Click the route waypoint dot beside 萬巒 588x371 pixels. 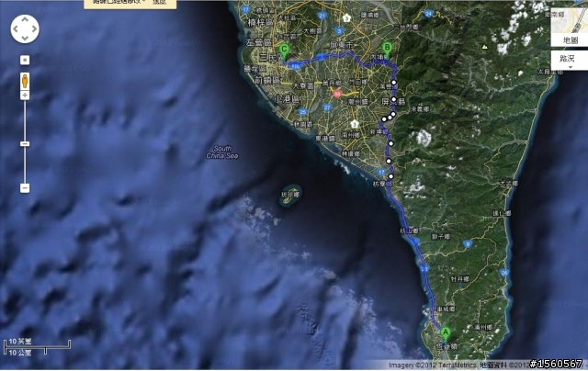pyautogui.click(x=394, y=83)
